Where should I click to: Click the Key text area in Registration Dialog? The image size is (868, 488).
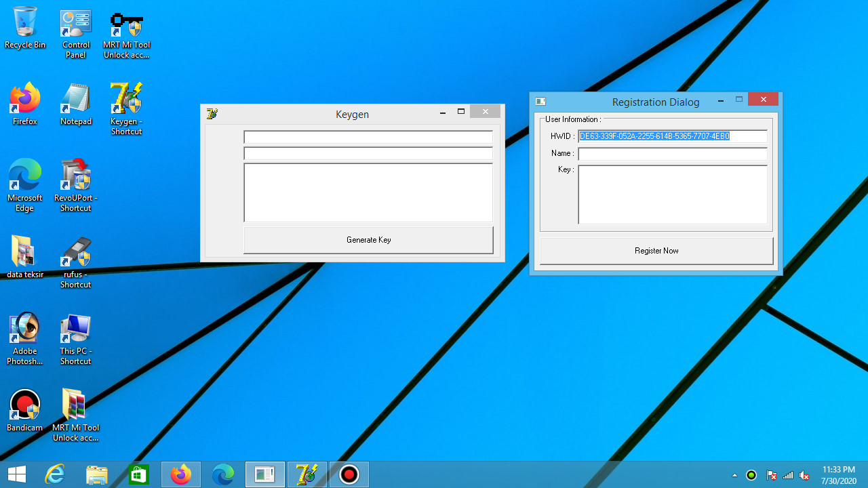[673, 195]
